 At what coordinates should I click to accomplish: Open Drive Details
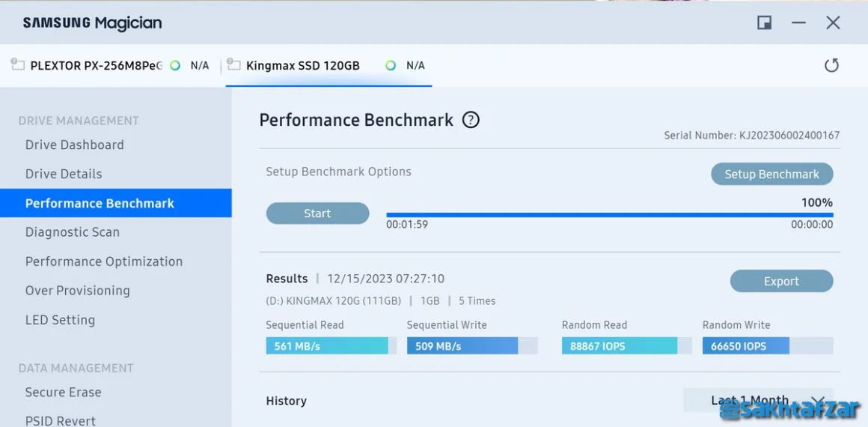(64, 174)
